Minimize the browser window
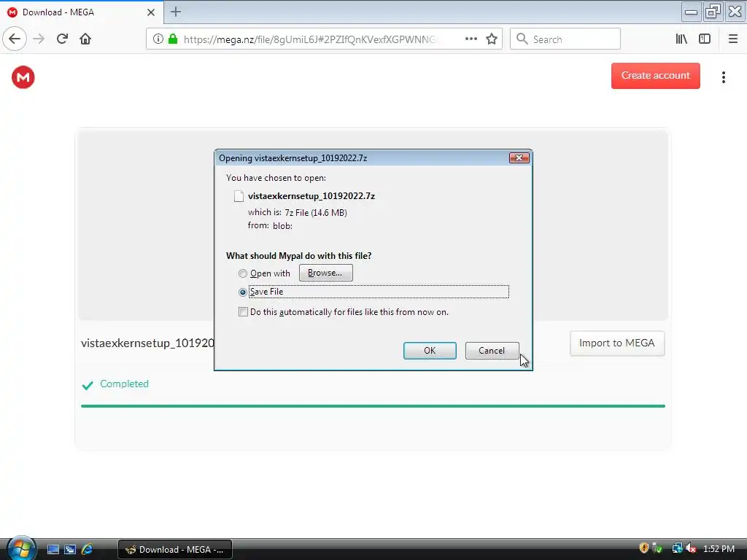The width and height of the screenshot is (747, 560). tap(692, 12)
